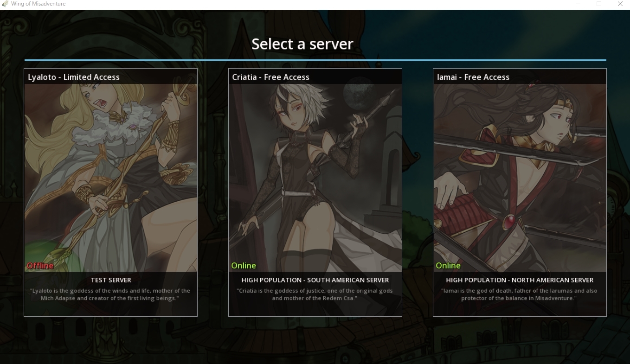Screen dimensions: 630x364
Task: Click the Lyaloto - Limited Access title
Action: 74,77
